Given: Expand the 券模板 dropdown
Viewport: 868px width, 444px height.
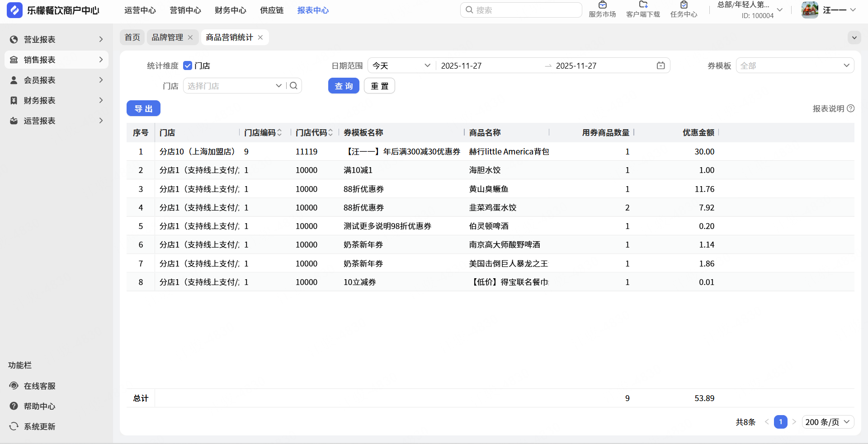Looking at the screenshot, I should tap(795, 65).
